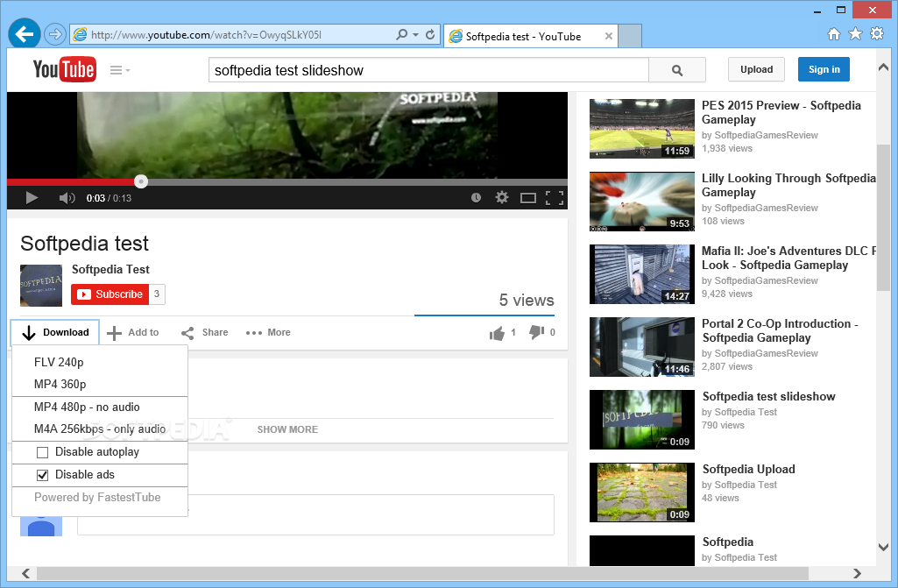Screen dimensions: 898x588
Task: Select M4A 256kbps - only audio option
Action: click(100, 429)
